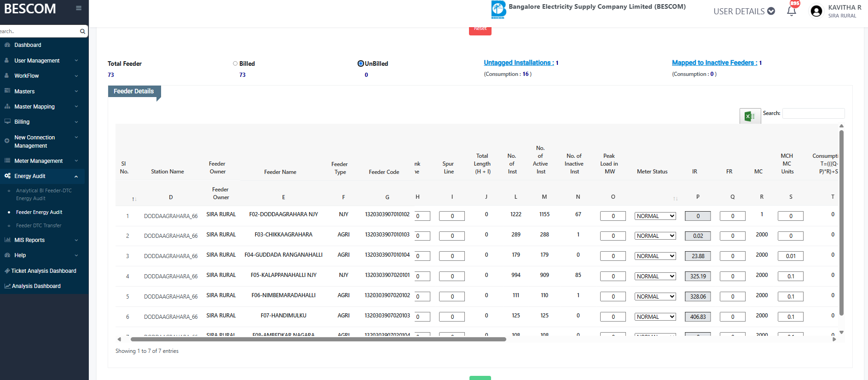The height and width of the screenshot is (380, 868).
Task: Open notifications bell icon
Action: 792,12
